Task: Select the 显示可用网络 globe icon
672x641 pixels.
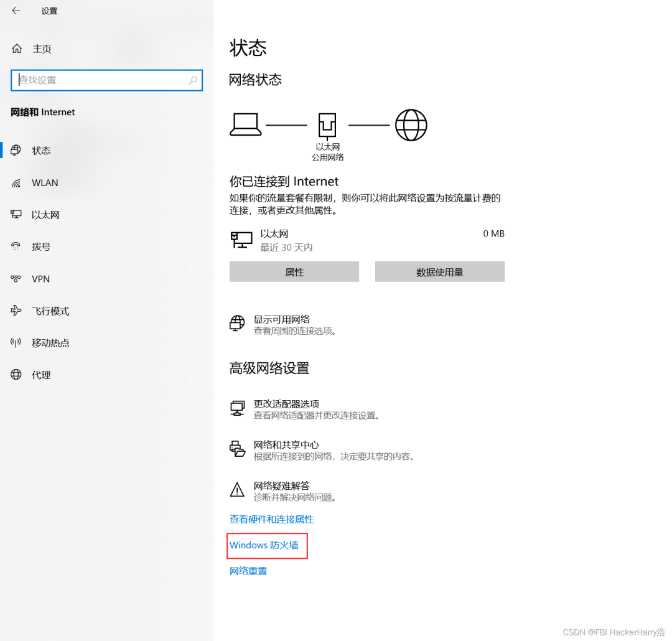Action: 237,324
